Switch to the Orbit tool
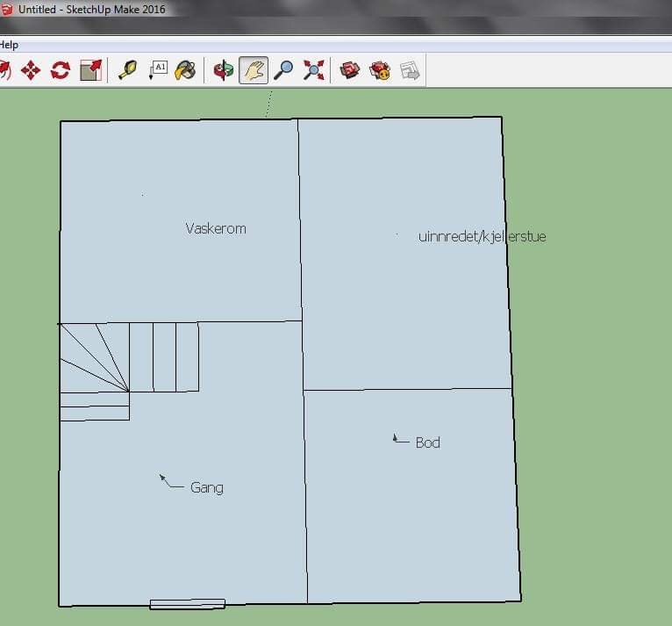The height and width of the screenshot is (626, 672). pyautogui.click(x=225, y=70)
